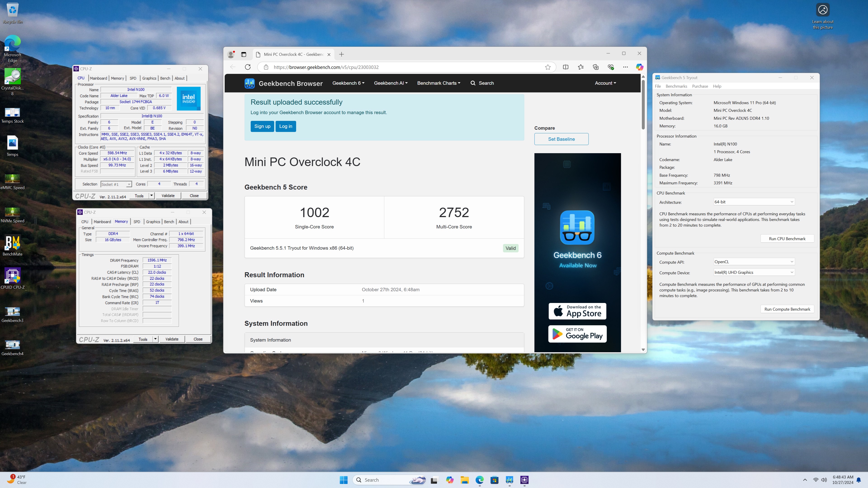Add this page to favorites with the star icon
The width and height of the screenshot is (868, 488).
[x=548, y=67]
